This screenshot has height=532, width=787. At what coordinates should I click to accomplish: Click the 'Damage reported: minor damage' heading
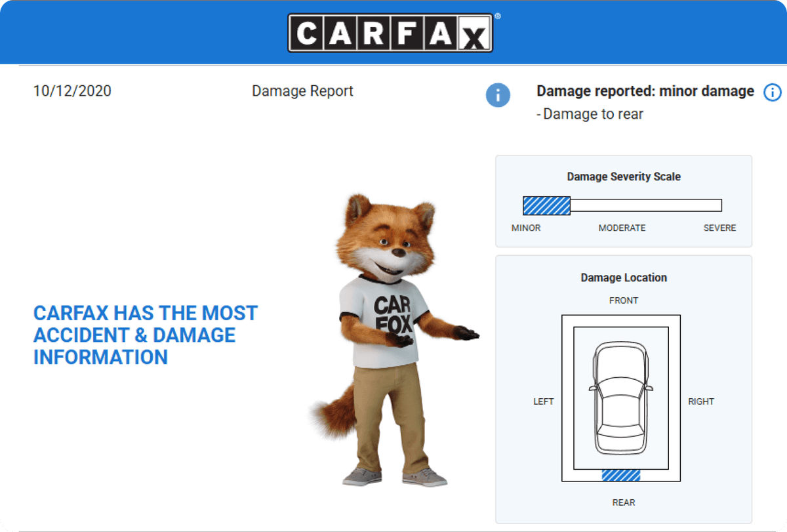pos(645,92)
